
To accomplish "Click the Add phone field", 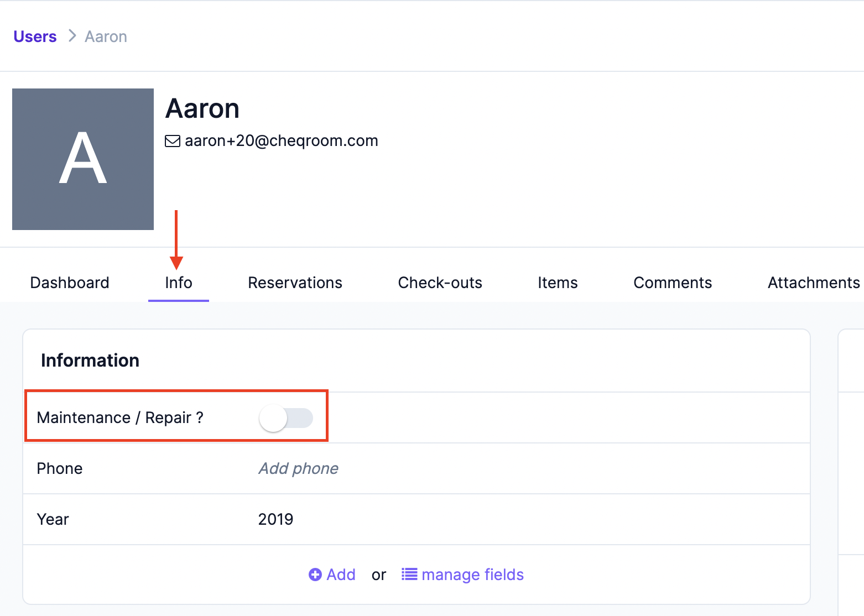I will click(298, 468).
